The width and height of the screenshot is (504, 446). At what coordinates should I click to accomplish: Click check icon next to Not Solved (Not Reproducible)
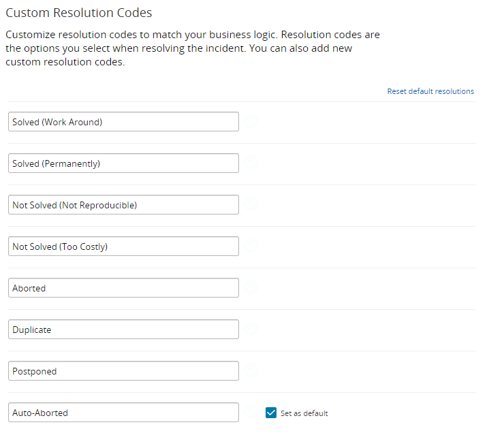(x=252, y=204)
